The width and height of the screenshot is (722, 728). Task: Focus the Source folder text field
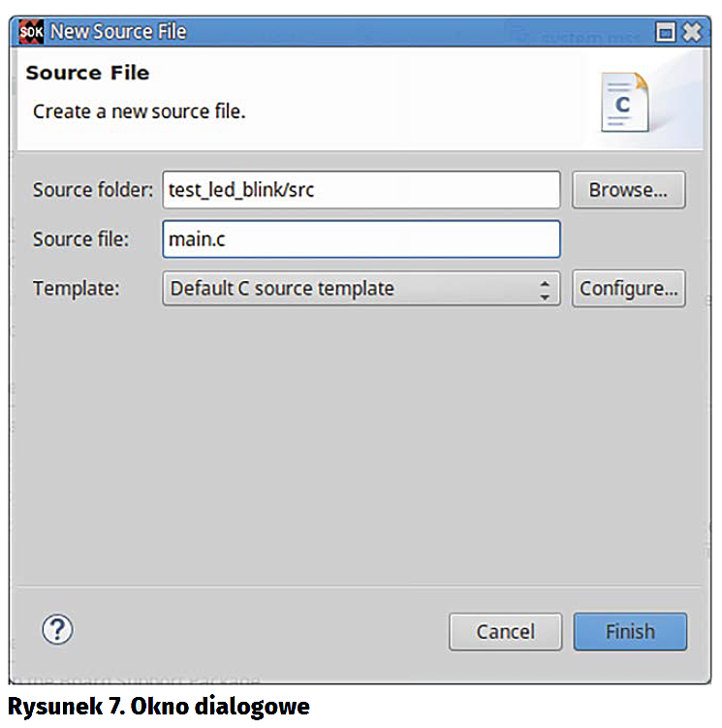pyautogui.click(x=361, y=190)
